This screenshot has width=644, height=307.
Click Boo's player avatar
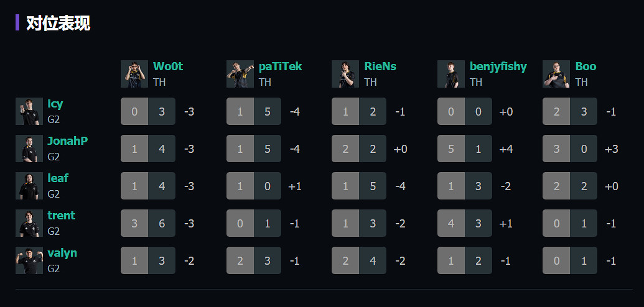click(x=556, y=74)
